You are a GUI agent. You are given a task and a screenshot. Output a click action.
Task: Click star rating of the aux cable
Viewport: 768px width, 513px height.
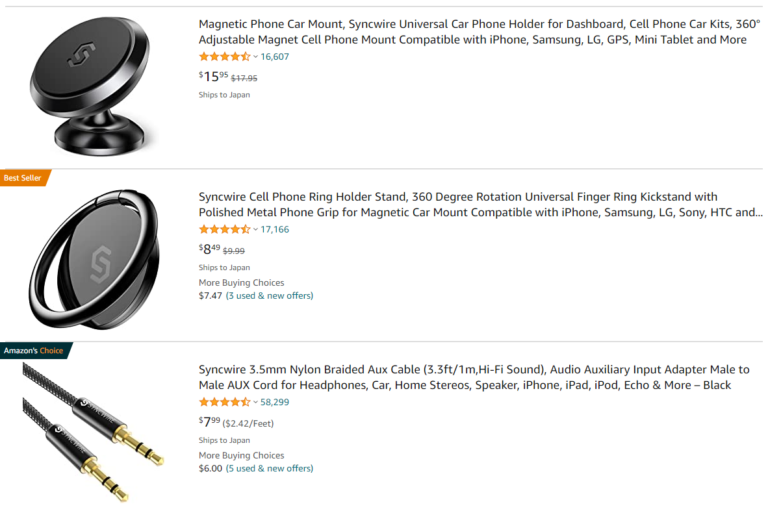(224, 402)
